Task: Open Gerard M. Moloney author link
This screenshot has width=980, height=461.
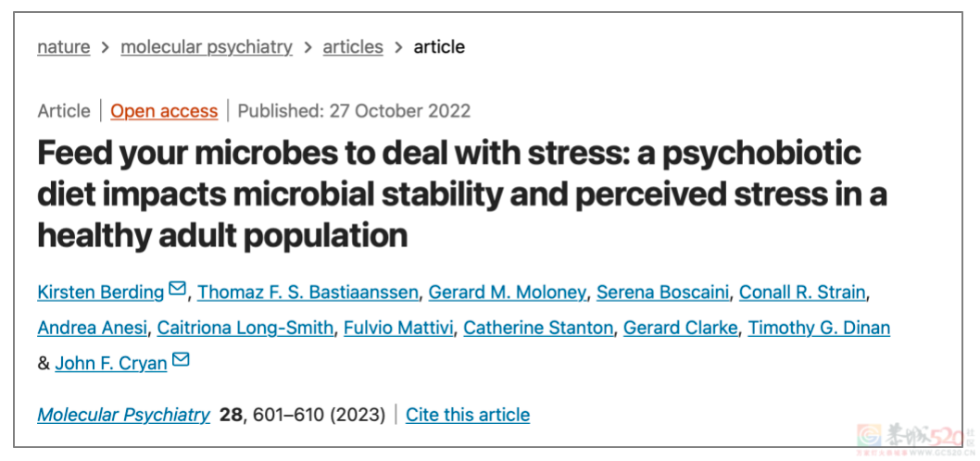Action: tap(508, 292)
